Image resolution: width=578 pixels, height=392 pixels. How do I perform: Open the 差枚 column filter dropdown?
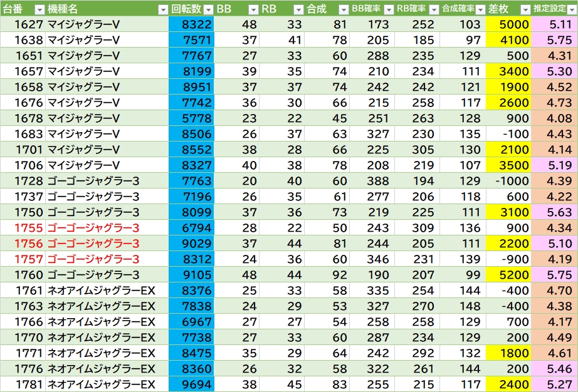525,9
